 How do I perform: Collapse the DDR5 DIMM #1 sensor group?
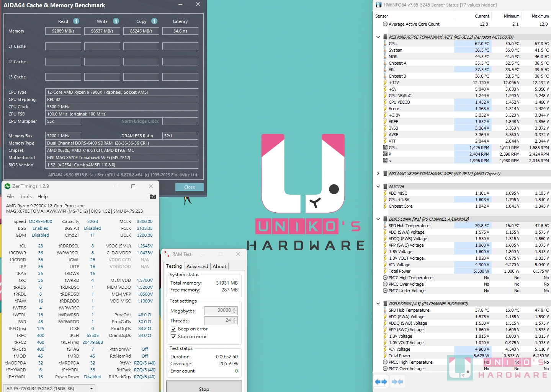coord(378,219)
